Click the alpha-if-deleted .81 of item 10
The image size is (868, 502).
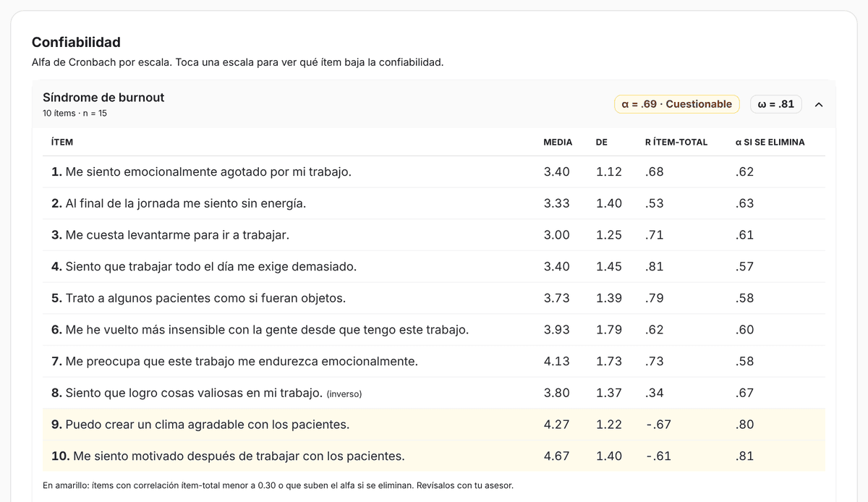coord(744,456)
